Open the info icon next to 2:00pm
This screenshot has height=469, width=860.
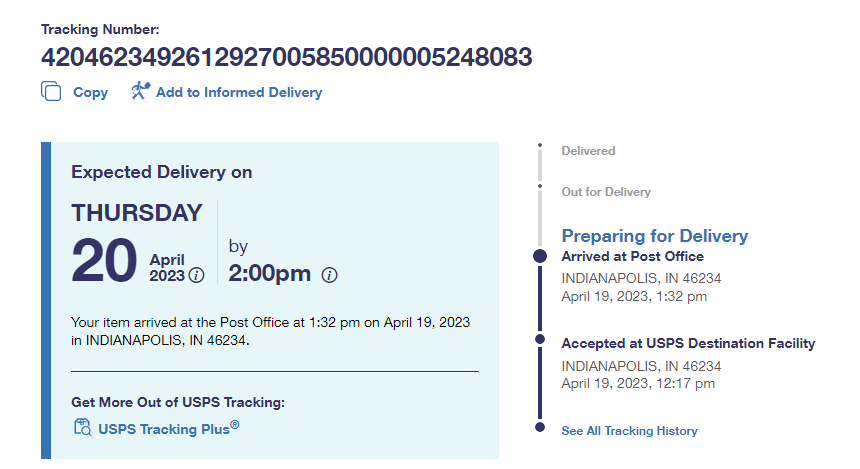pos(330,275)
